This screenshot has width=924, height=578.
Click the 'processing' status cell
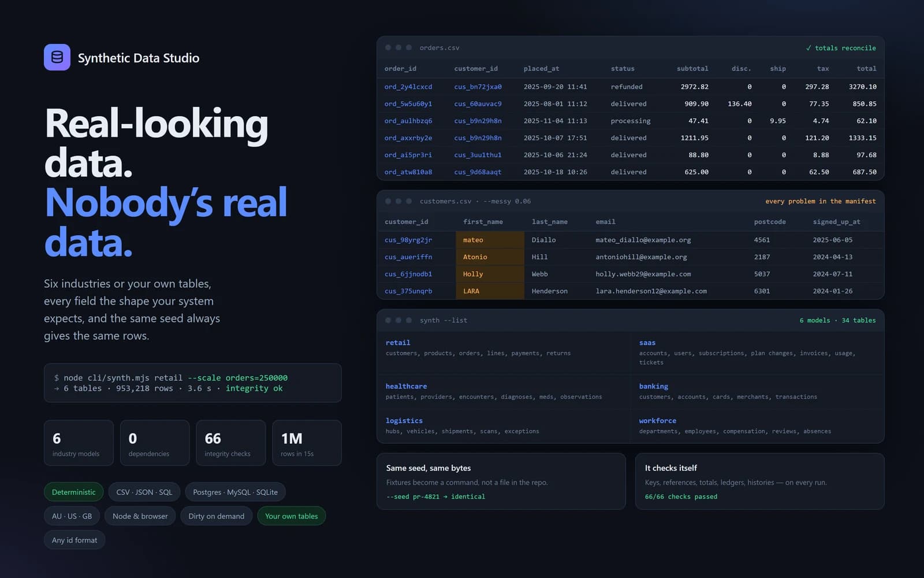tap(631, 121)
